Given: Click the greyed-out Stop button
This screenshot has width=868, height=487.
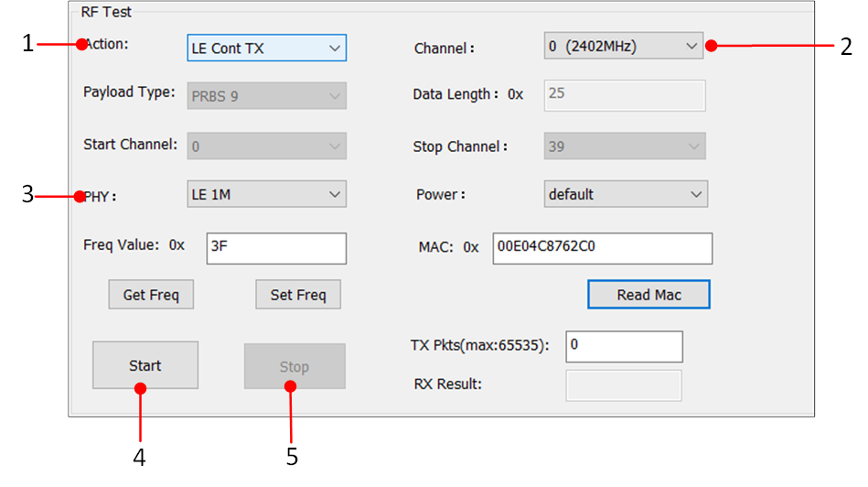Looking at the screenshot, I should click(x=294, y=366).
